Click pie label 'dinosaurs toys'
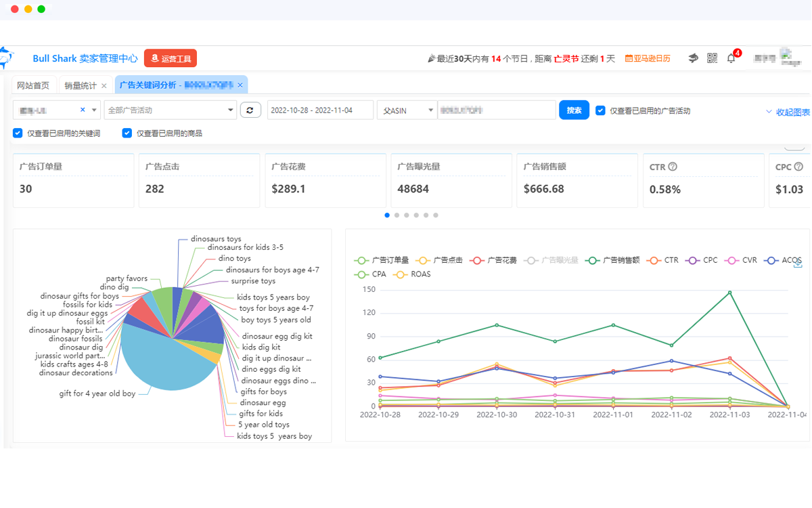Image resolution: width=812 pixels, height=508 pixels. [216, 239]
